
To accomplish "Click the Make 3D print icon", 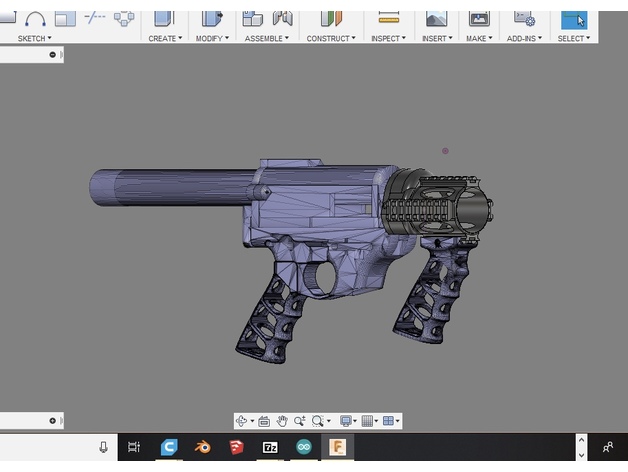I will (479, 18).
